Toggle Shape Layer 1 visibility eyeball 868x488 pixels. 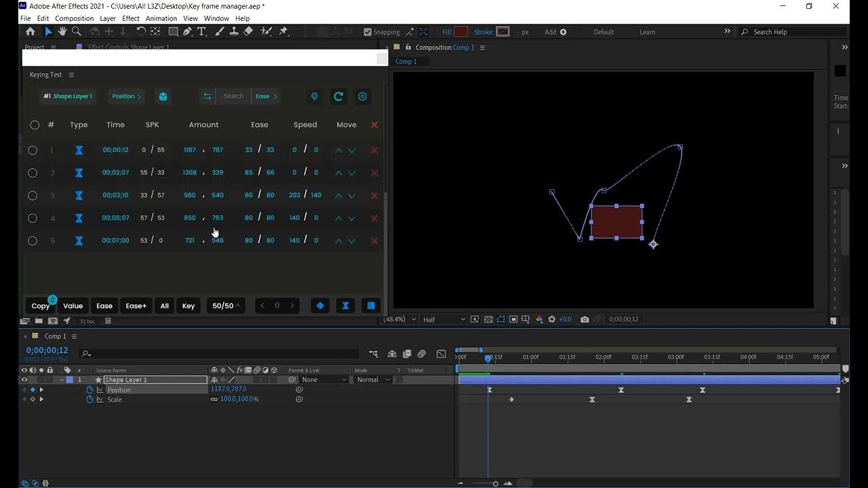24,380
